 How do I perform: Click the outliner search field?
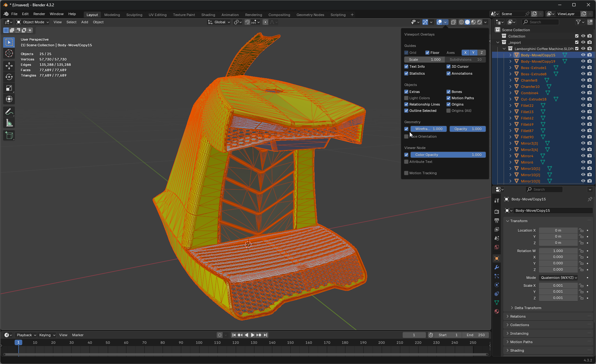(540, 22)
